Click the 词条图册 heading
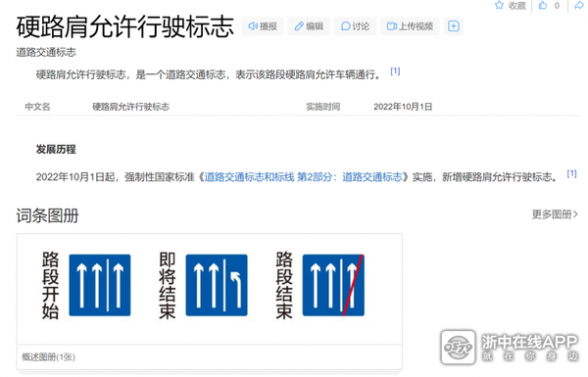 coord(47,215)
